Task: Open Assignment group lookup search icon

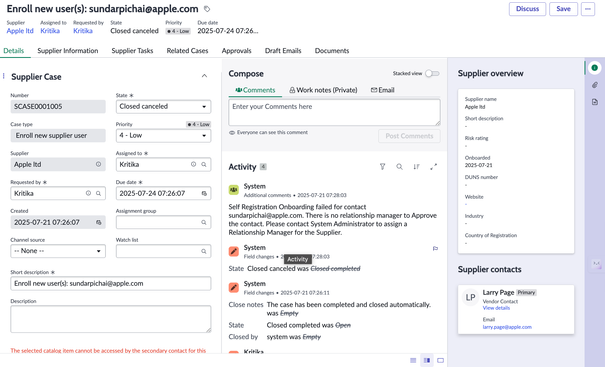Action: (x=204, y=222)
